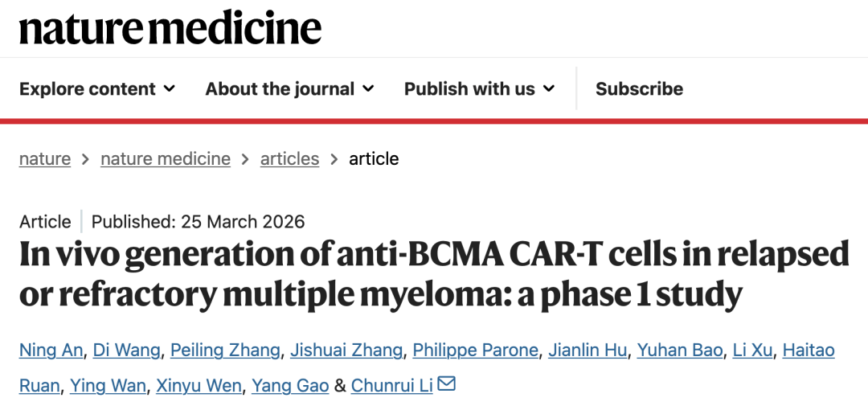View author Jianlin Hu
Image resolution: width=868 pixels, height=410 pixels.
click(x=588, y=351)
